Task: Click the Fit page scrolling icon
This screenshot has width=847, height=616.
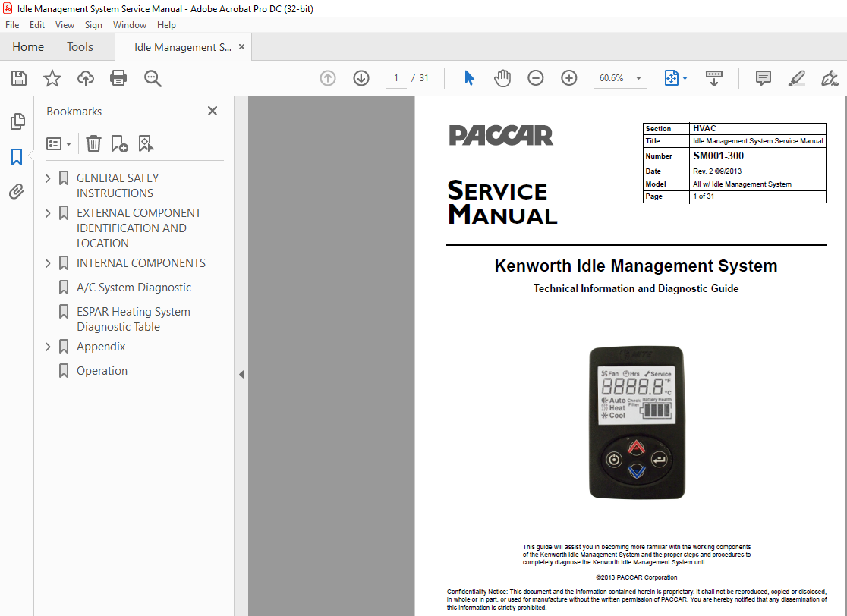Action: pos(671,78)
